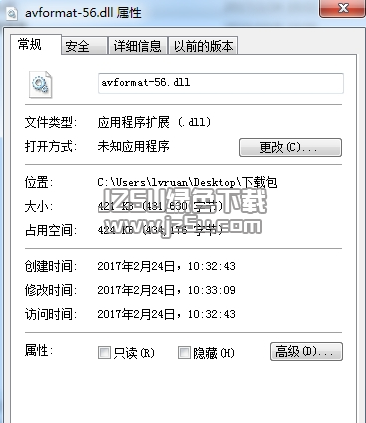Screen dimensions: 366x423
Task: Close the avformat-56.dll properties window
Action: (342, 8)
